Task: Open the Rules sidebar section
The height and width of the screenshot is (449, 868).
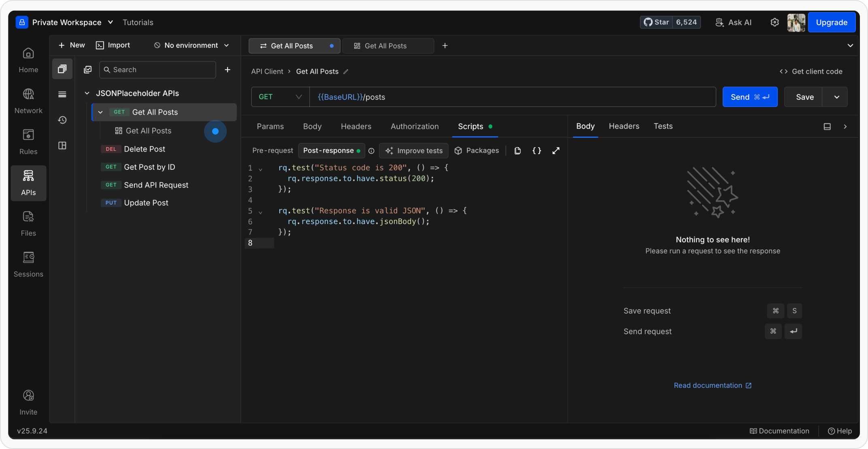Action: click(28, 141)
